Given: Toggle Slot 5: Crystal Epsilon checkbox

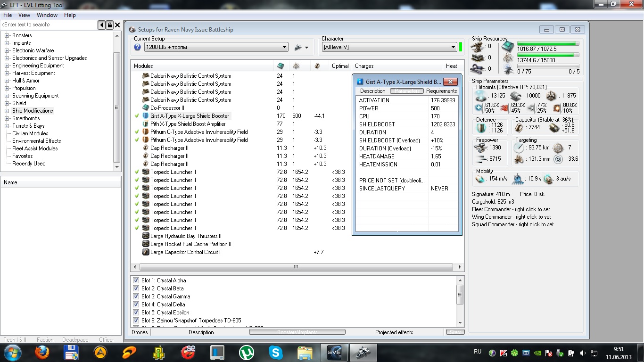Looking at the screenshot, I should point(136,313).
